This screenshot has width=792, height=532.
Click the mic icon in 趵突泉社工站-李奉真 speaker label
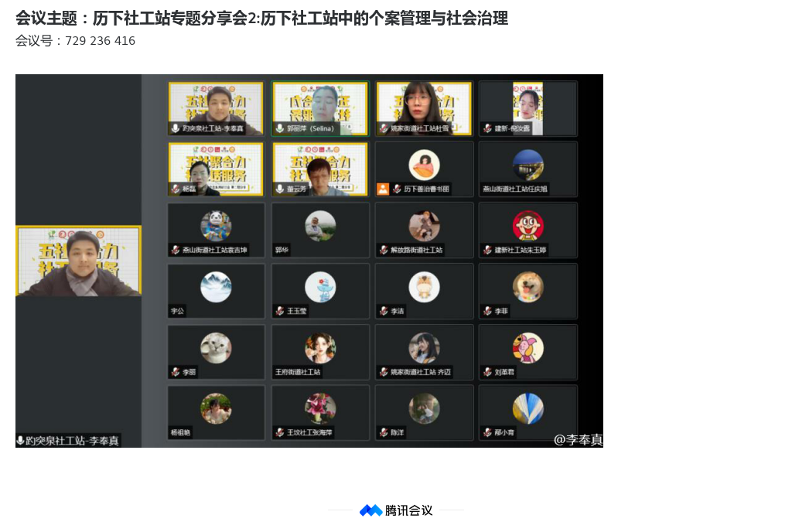click(20, 441)
